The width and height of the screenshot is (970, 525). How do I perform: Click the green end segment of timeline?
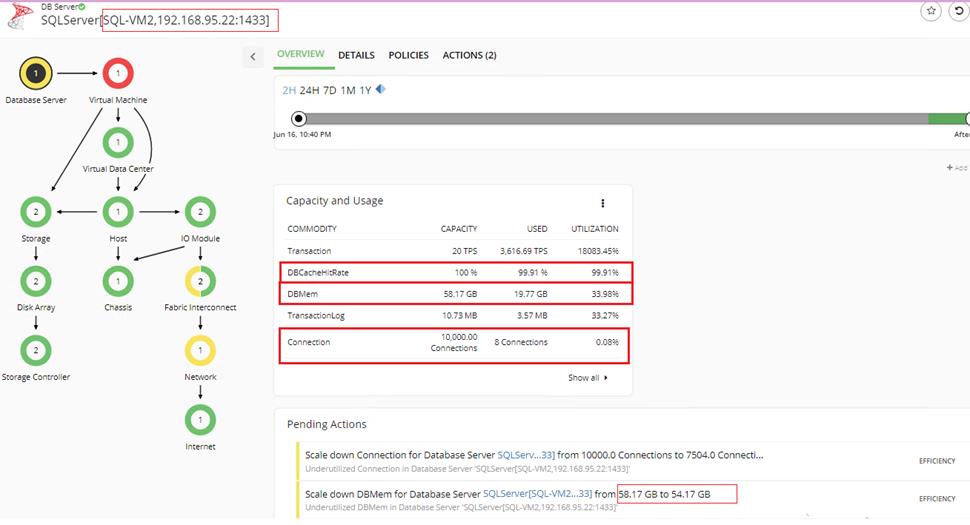tap(946, 118)
